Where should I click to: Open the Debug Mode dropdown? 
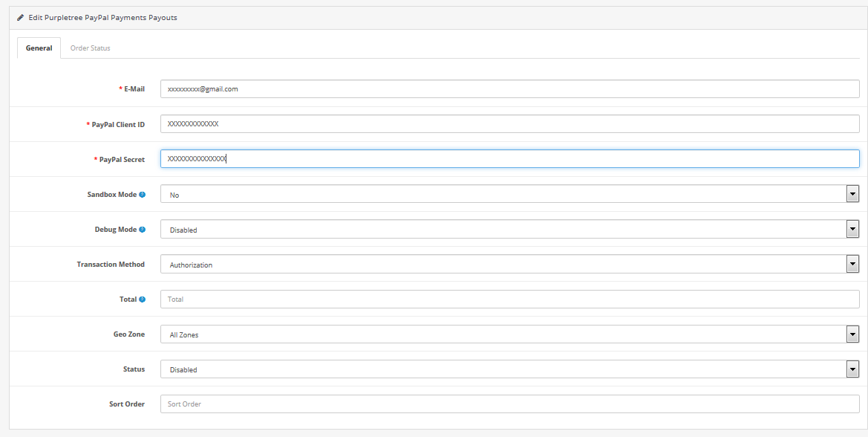coord(510,230)
